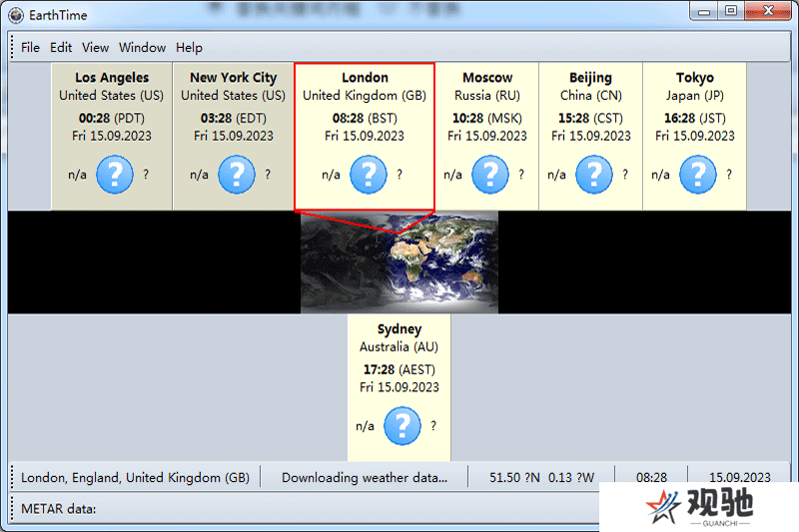Select the Sydney city name
This screenshot has height=532, width=799.
pyautogui.click(x=399, y=328)
